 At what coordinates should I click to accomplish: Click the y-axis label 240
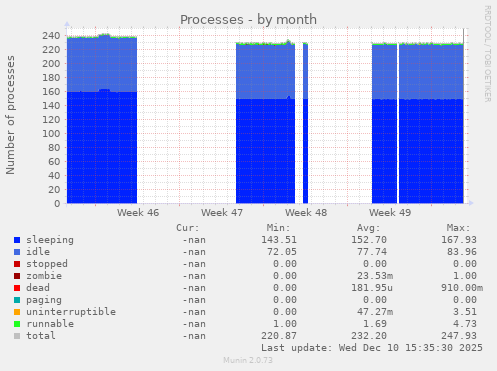pyautogui.click(x=51, y=36)
